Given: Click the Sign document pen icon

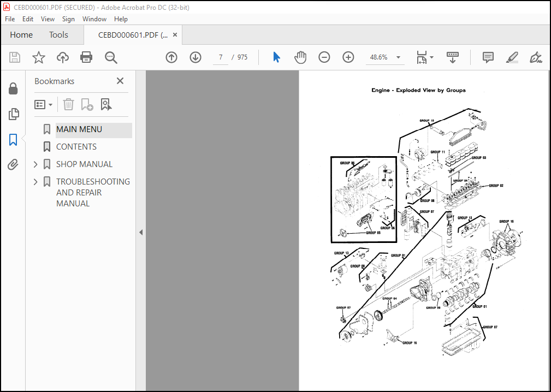Looking at the screenshot, I should point(536,57).
